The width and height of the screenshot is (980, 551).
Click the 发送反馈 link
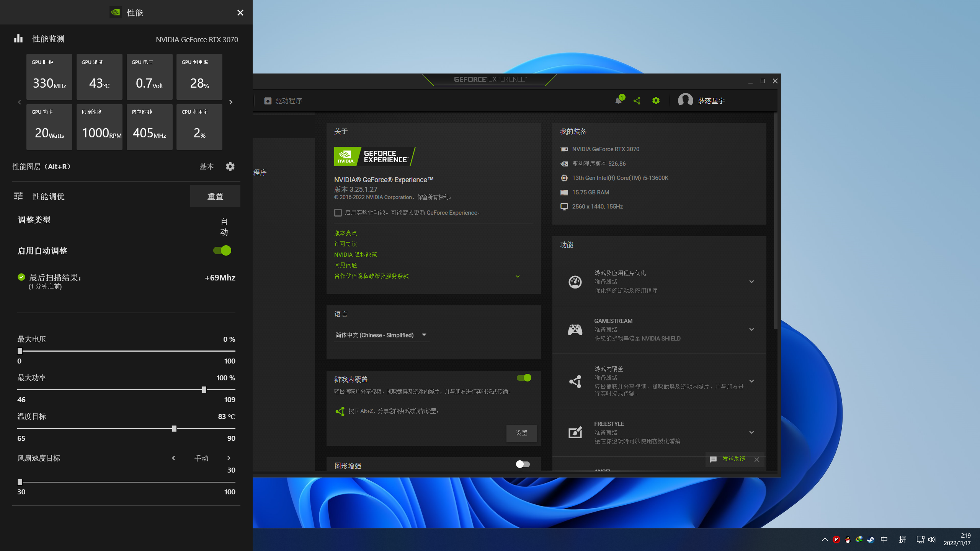(733, 459)
